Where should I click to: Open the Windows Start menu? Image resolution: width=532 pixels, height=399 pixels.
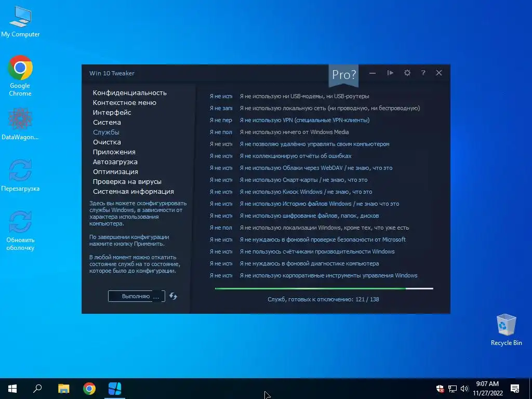tap(12, 389)
